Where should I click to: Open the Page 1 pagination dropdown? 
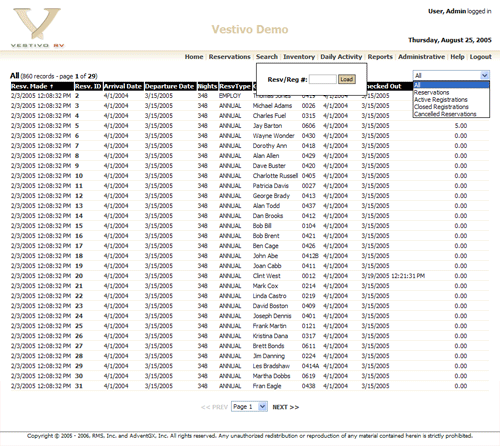[x=249, y=407]
